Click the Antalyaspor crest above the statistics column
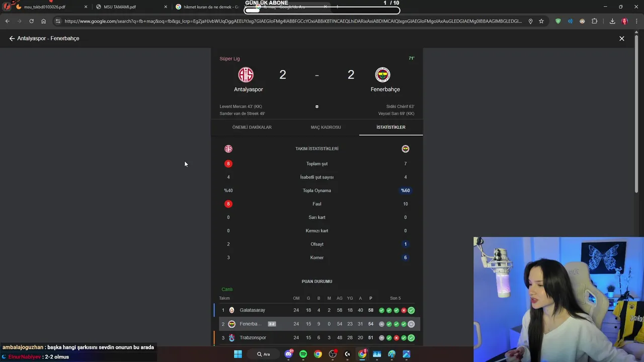This screenshot has width=644, height=362. pos(228,149)
